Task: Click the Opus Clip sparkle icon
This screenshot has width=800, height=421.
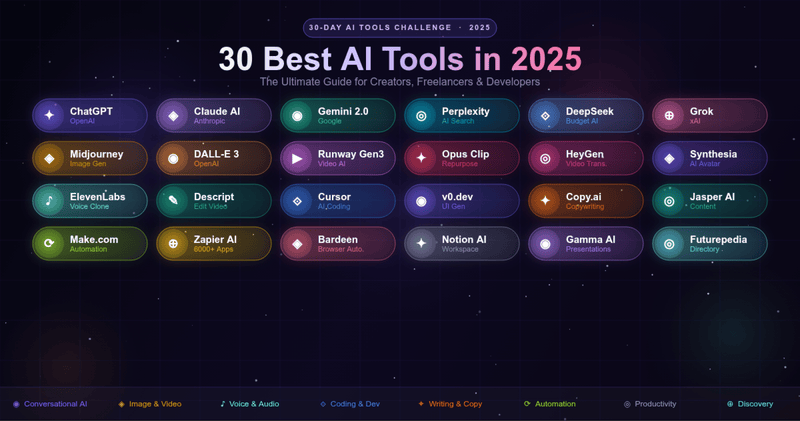Action: tap(421, 158)
